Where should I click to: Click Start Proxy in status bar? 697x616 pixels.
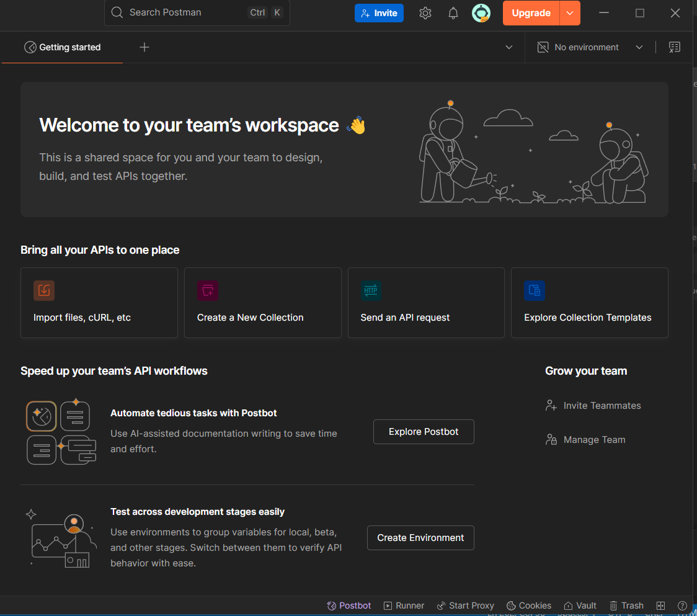tap(465, 605)
